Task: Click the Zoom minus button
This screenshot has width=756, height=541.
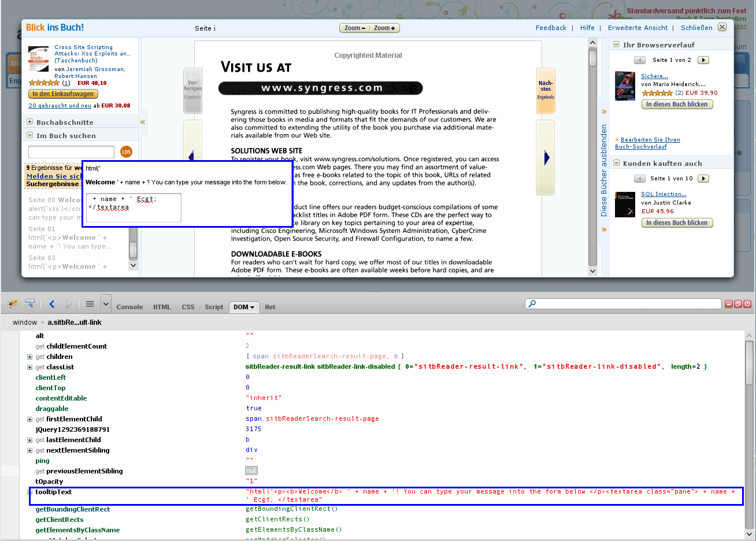Action: pyautogui.click(x=354, y=28)
